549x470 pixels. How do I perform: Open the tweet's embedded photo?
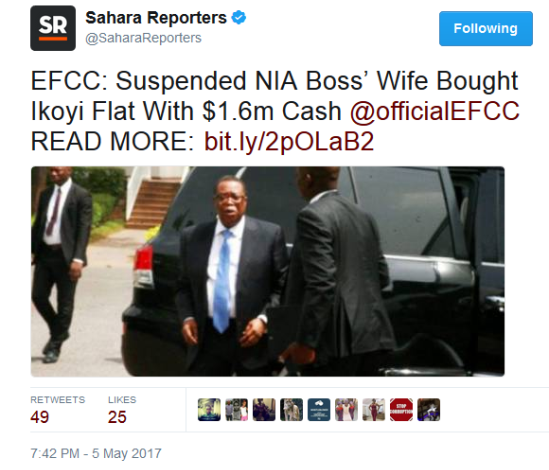coord(267,271)
